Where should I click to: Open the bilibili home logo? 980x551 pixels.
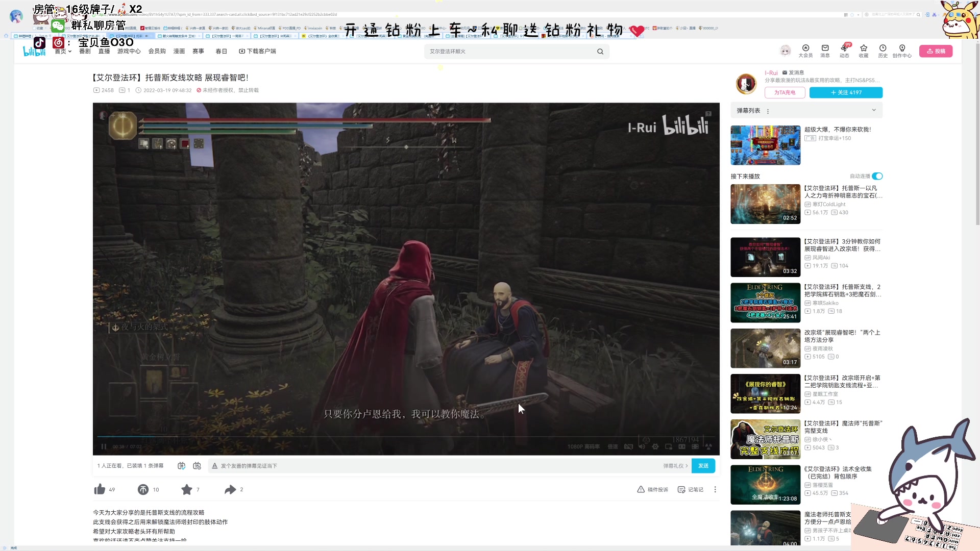click(x=34, y=51)
